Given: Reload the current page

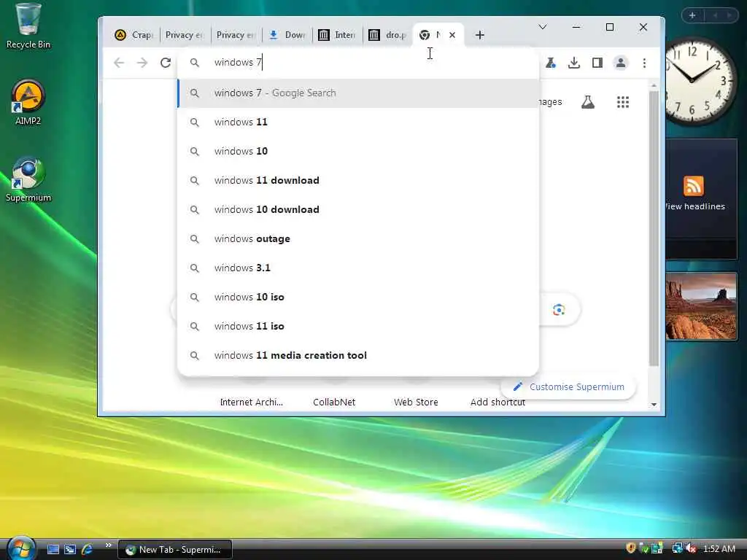Looking at the screenshot, I should [166, 63].
